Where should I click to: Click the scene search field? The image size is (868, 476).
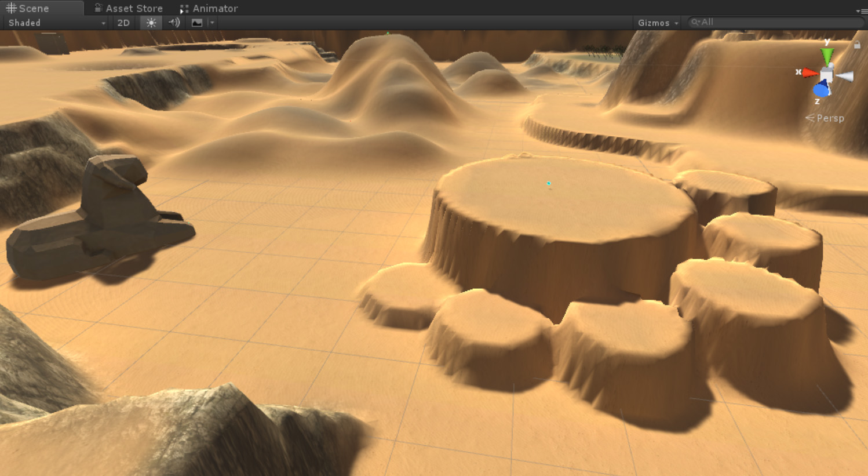pos(776,22)
